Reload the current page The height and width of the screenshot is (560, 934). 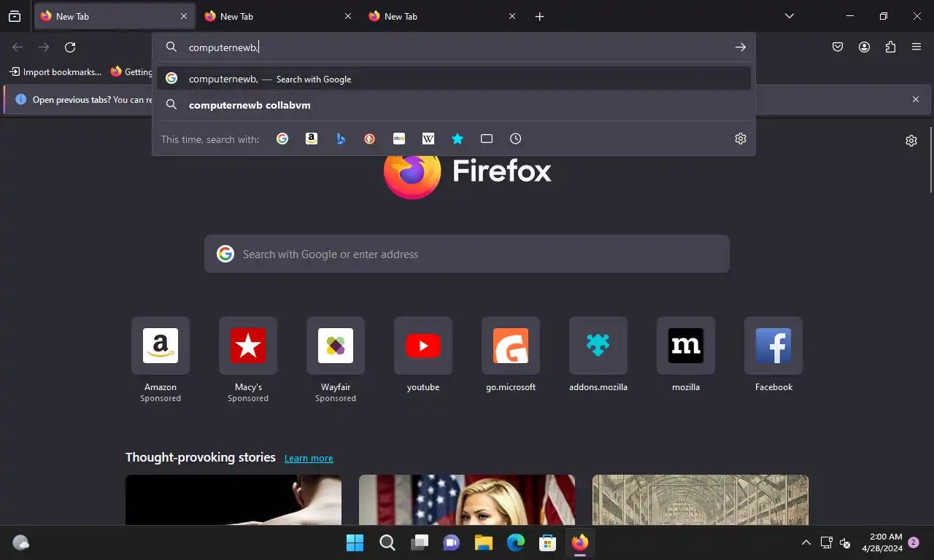pyautogui.click(x=70, y=47)
